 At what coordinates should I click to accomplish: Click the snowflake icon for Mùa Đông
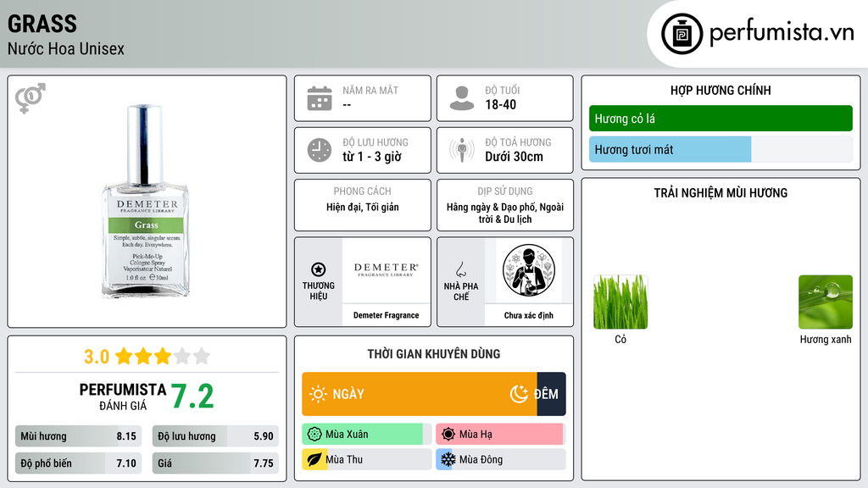click(x=448, y=459)
